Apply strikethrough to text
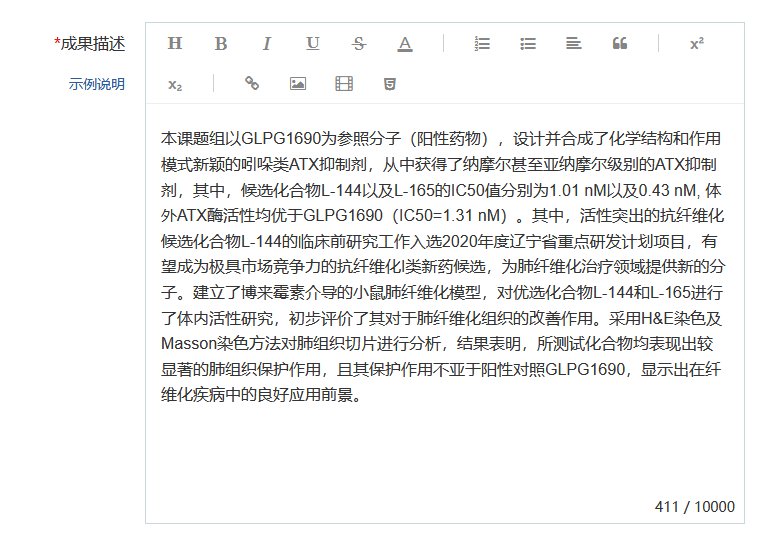765x536 pixels. [359, 44]
